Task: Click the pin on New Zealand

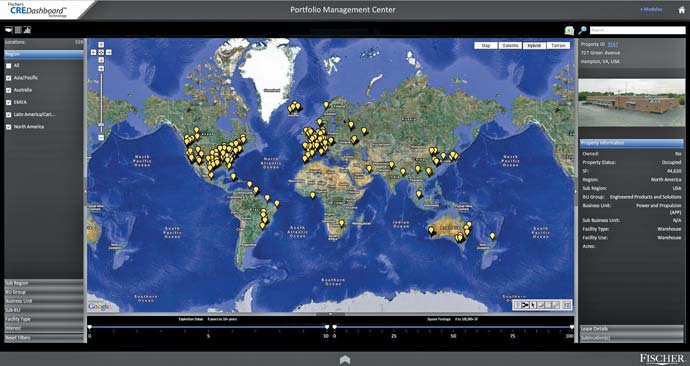Action: pyautogui.click(x=492, y=236)
